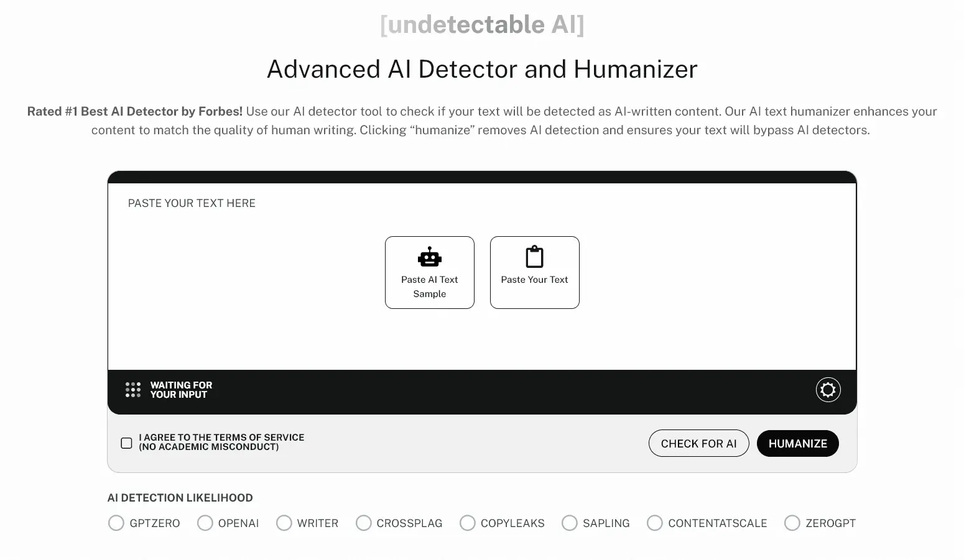
Task: Enable the I agree to terms of service checkbox
Action: coord(126,443)
